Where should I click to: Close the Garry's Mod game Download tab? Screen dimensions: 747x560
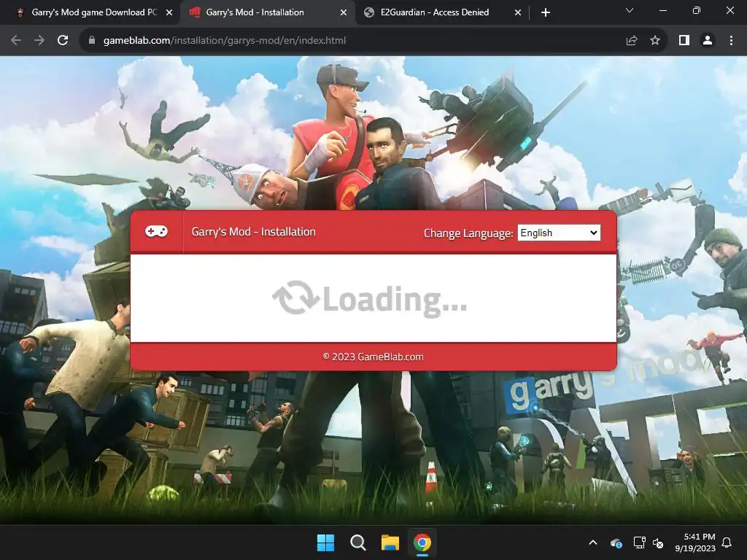[169, 13]
